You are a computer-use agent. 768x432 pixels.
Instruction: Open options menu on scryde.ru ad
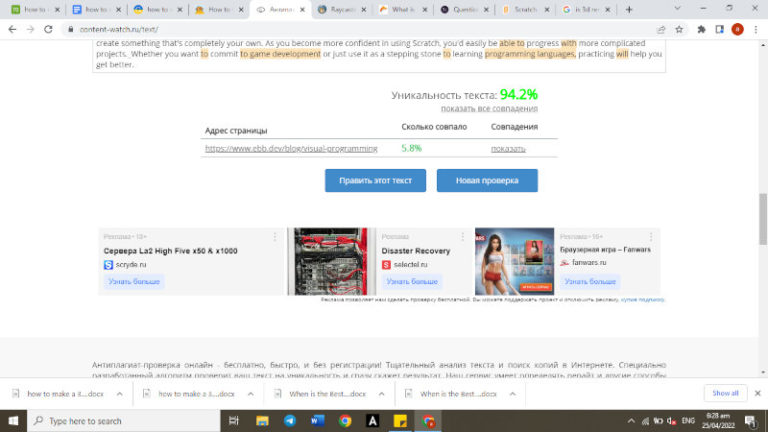pyautogui.click(x=275, y=236)
